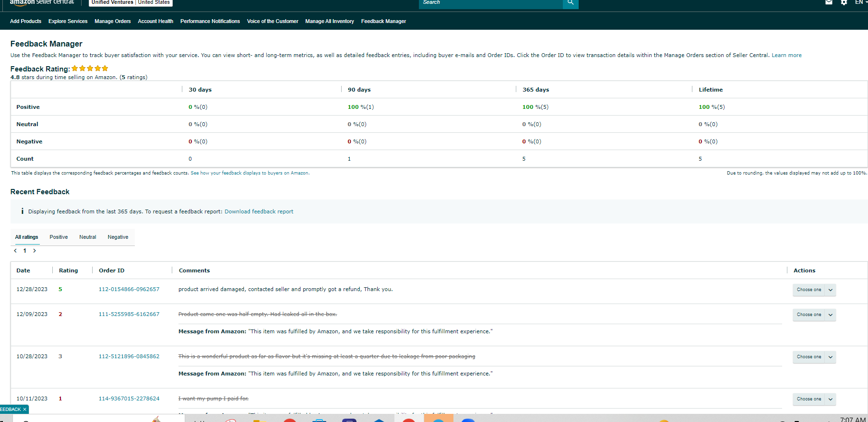868x422 pixels.
Task: Click the 365 days Positive value 100 %(5)
Action: pos(535,107)
